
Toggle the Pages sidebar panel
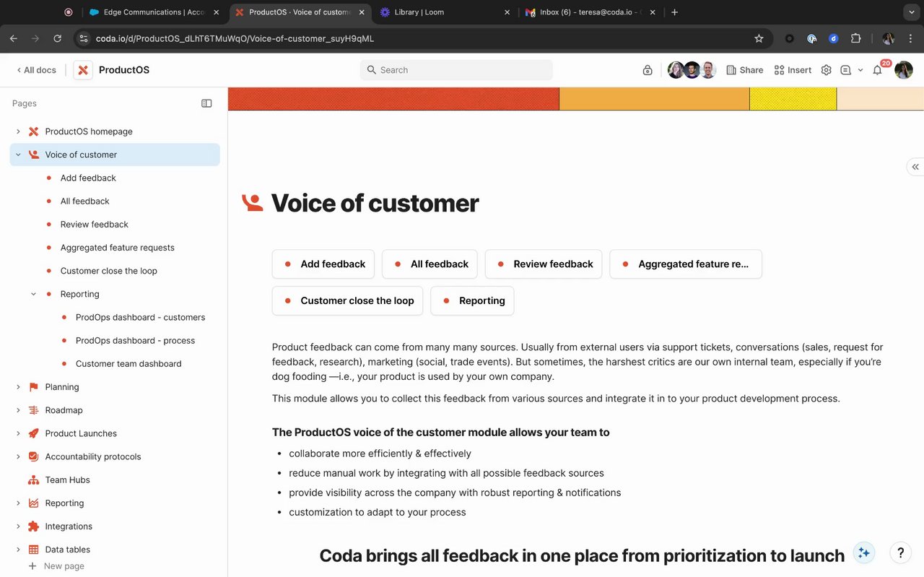pos(206,103)
